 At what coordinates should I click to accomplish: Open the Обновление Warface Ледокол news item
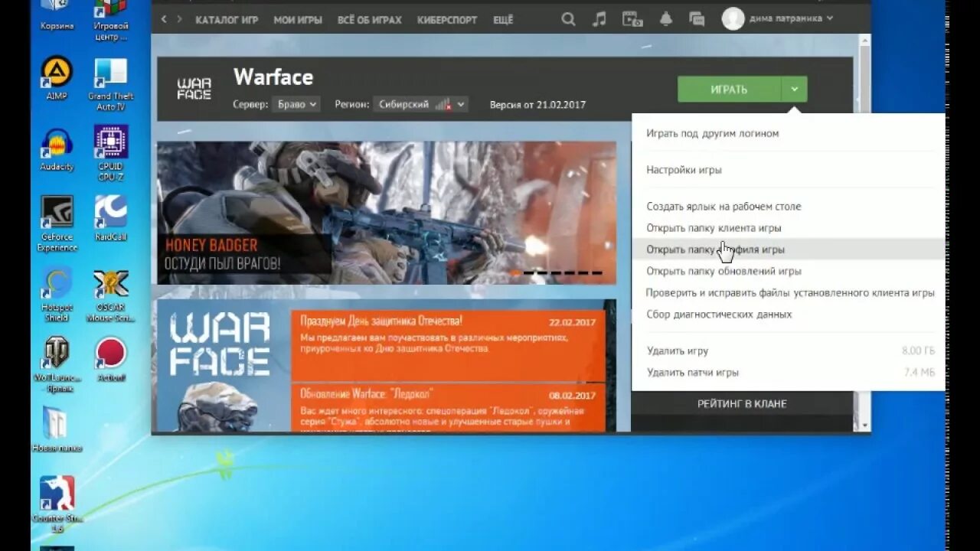(x=448, y=408)
